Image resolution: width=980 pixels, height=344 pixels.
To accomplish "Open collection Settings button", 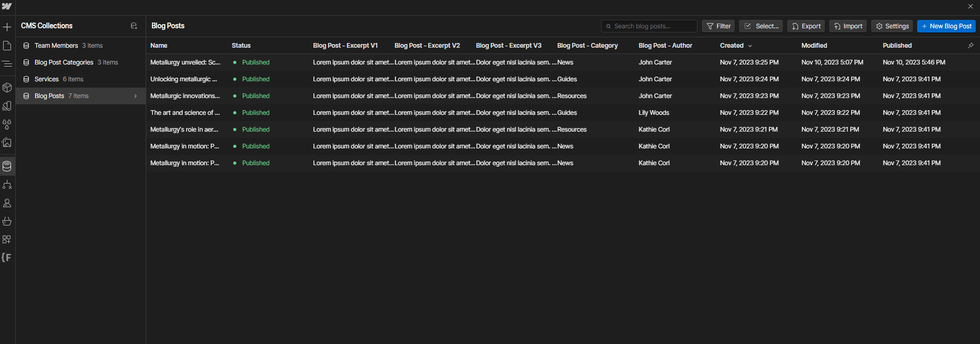I will 892,26.
